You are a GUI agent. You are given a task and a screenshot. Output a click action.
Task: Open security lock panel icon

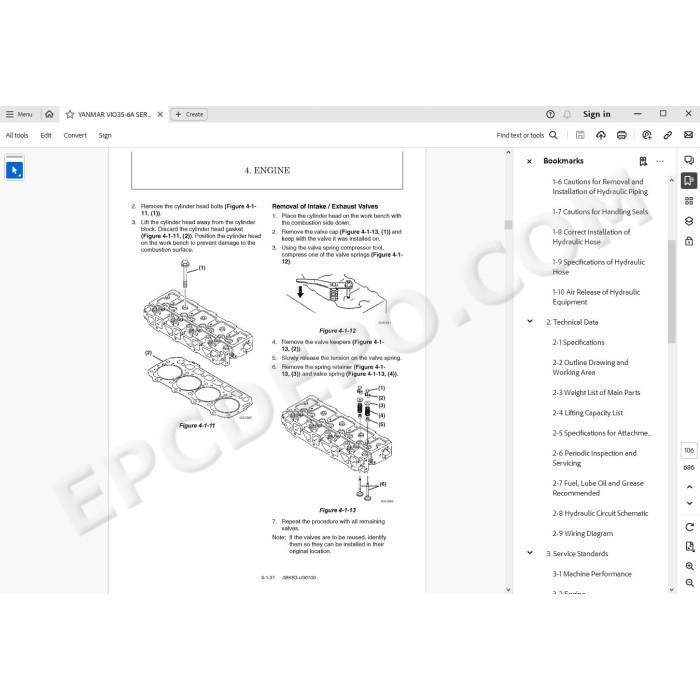coord(689,242)
